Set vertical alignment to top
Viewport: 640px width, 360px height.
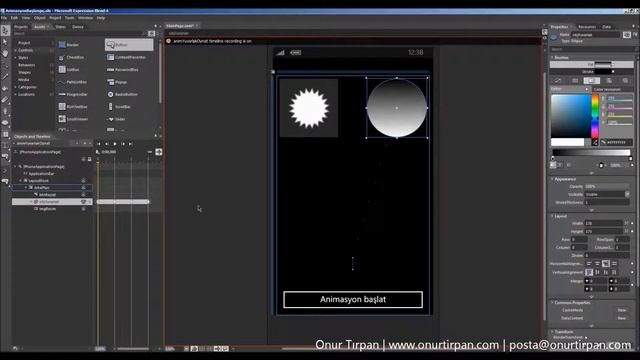click(589, 272)
